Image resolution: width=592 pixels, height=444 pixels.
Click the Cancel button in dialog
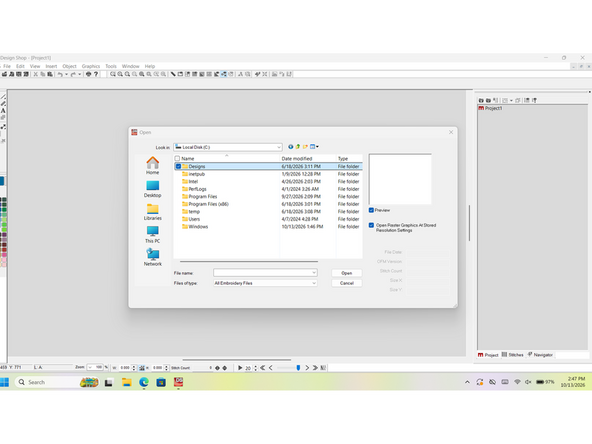pos(347,283)
